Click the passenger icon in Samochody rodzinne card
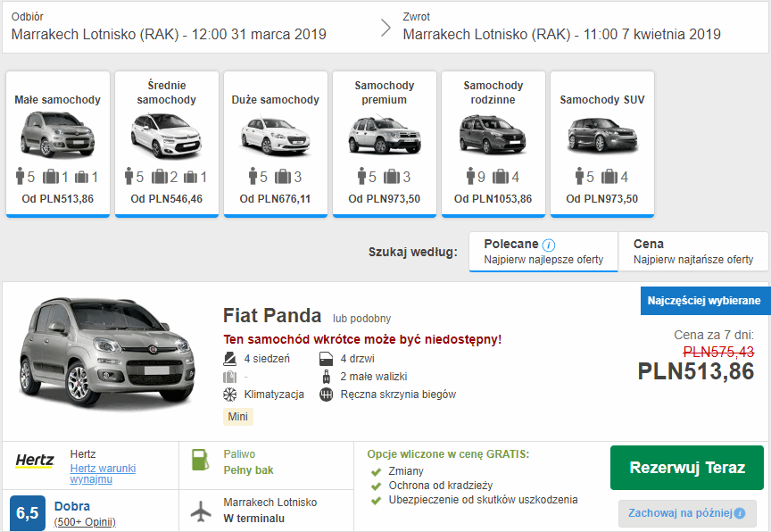 click(470, 176)
